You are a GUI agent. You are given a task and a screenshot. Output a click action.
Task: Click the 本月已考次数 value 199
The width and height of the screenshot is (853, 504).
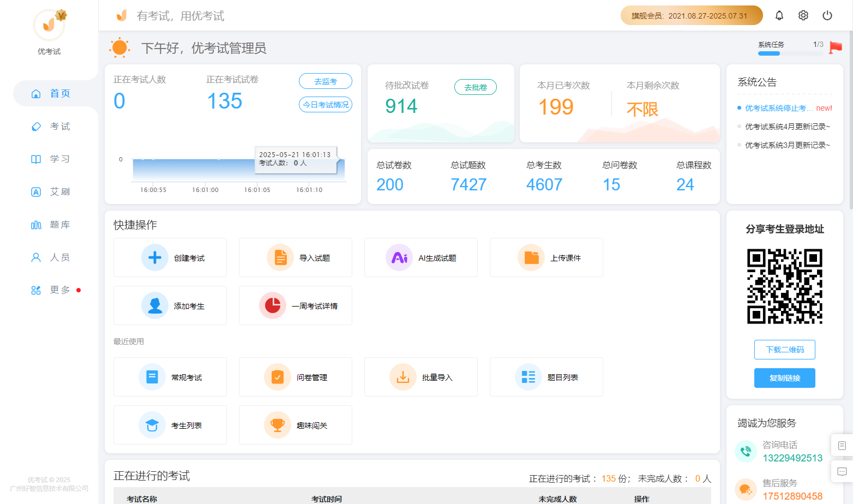coord(556,107)
